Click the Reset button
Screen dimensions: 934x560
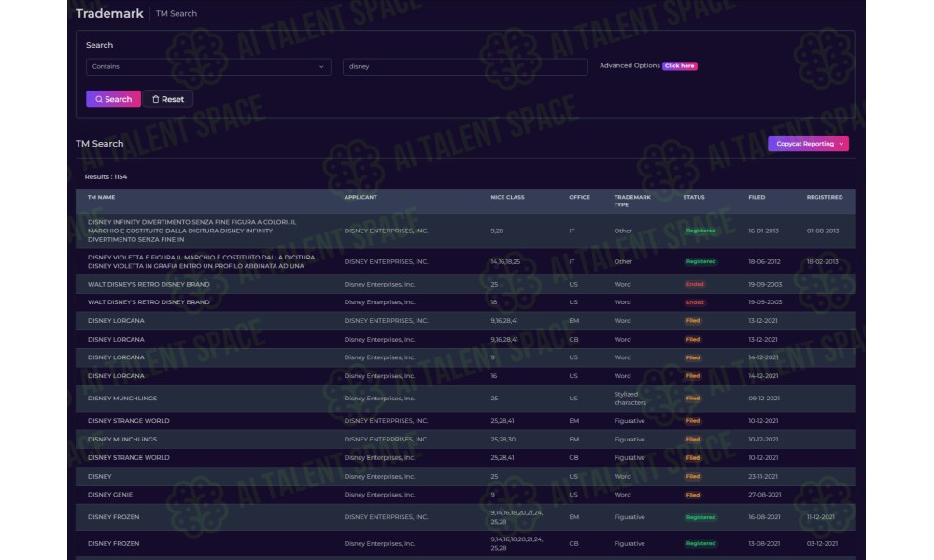point(168,99)
